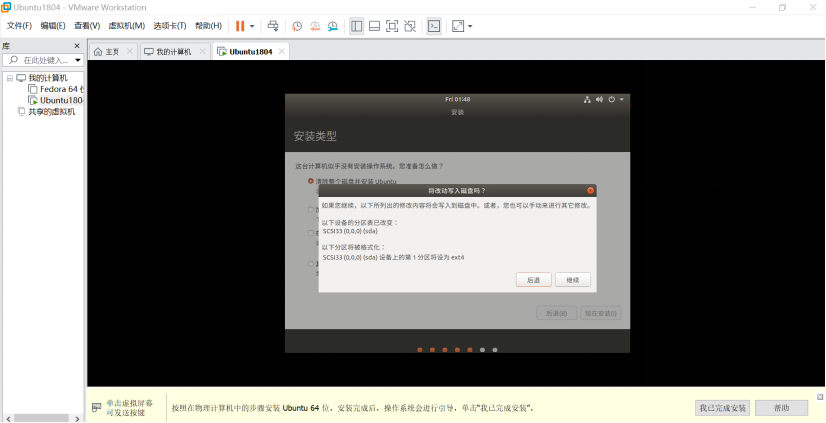The image size is (826, 423).
Task: Open the 文件(F) menu
Action: [19, 26]
